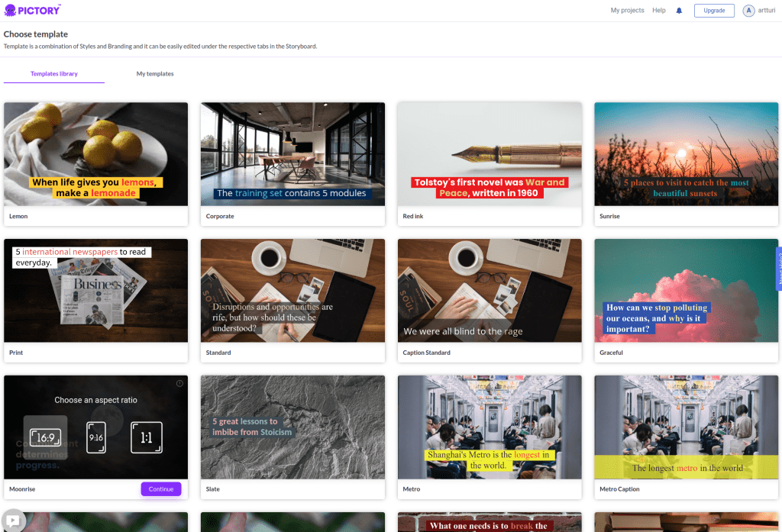This screenshot has height=532, width=782.
Task: Open the chat widget icon
Action: click(x=13, y=521)
